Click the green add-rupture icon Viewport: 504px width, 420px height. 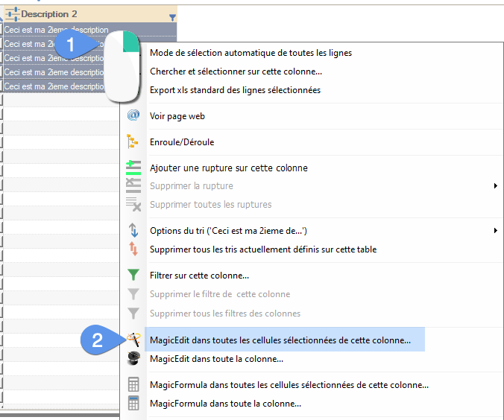(133, 168)
